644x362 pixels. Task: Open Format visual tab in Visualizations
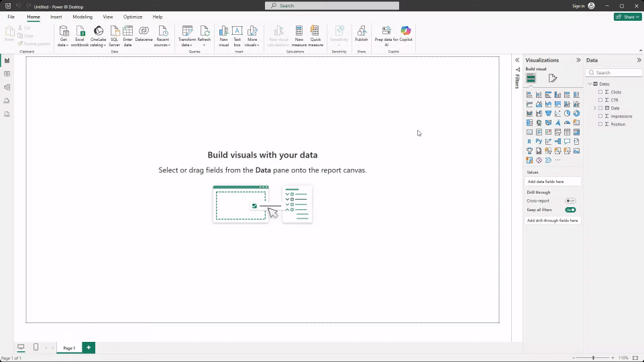(x=552, y=78)
